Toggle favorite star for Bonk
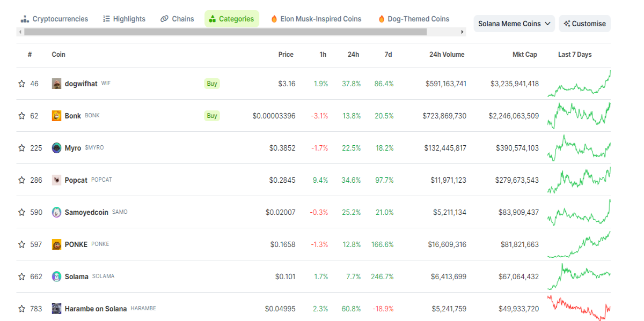The height and width of the screenshot is (321, 644). point(22,116)
